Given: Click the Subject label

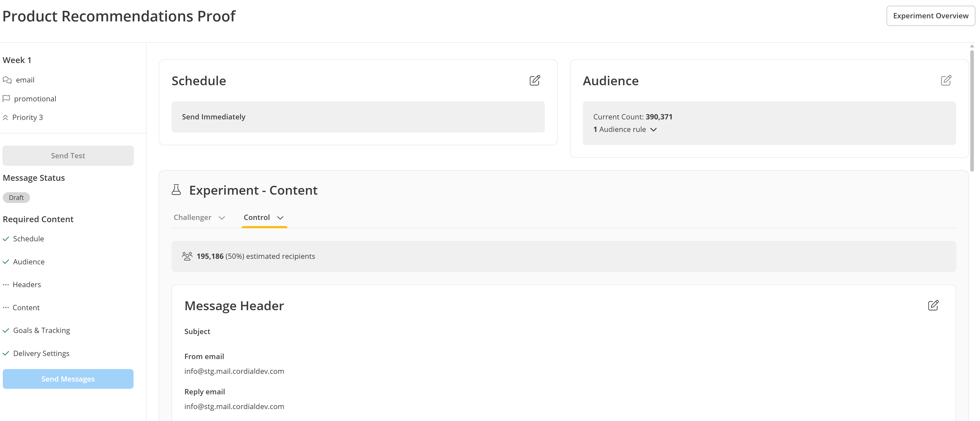Looking at the screenshot, I should click(197, 331).
